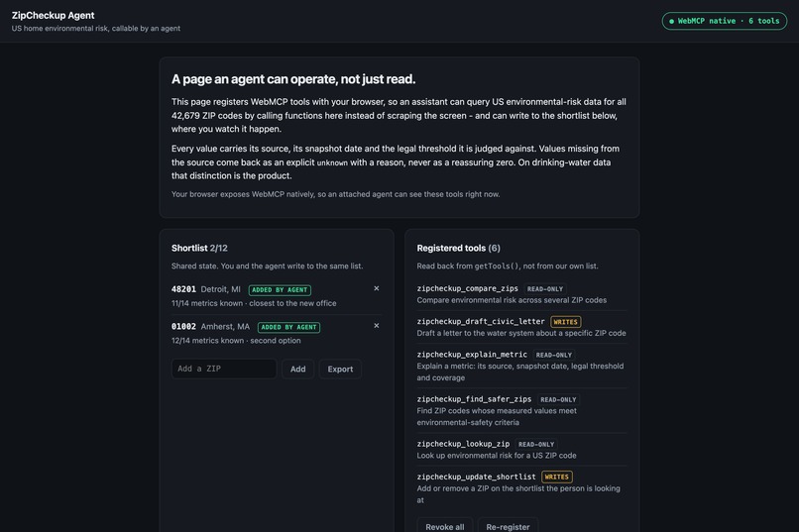Click 'Your browser exposes WebMCP natively' note
Viewport: 799px width, 532px height.
coord(335,194)
